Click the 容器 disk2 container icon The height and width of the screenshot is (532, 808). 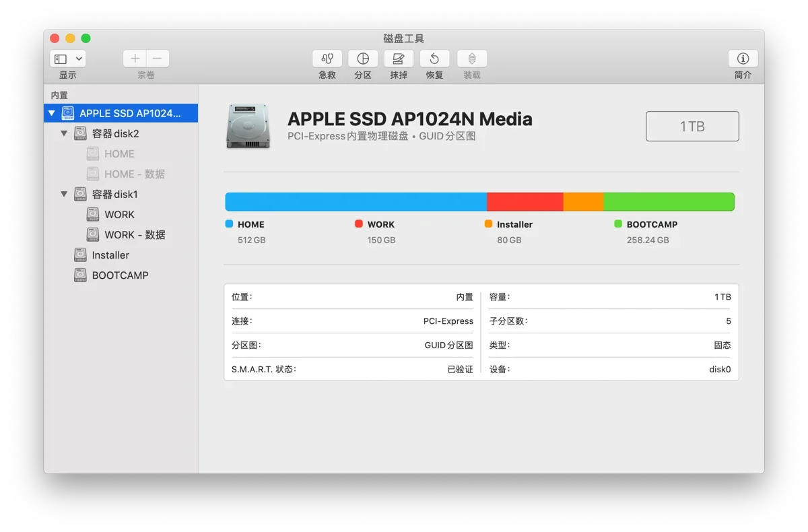80,133
